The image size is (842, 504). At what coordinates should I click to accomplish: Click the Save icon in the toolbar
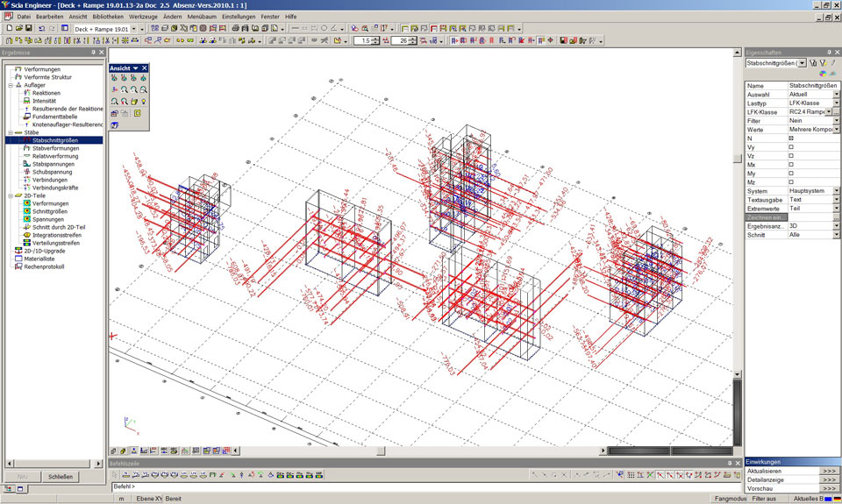[x=29, y=28]
